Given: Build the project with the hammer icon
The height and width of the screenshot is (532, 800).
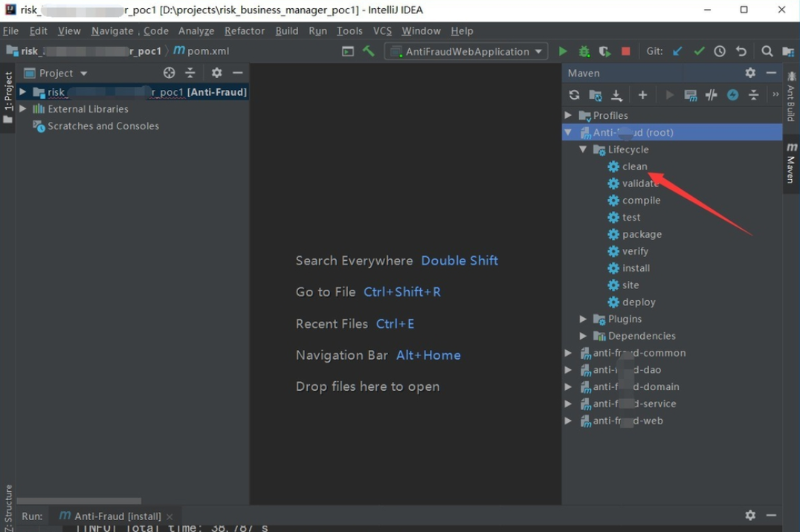Looking at the screenshot, I should tap(369, 51).
